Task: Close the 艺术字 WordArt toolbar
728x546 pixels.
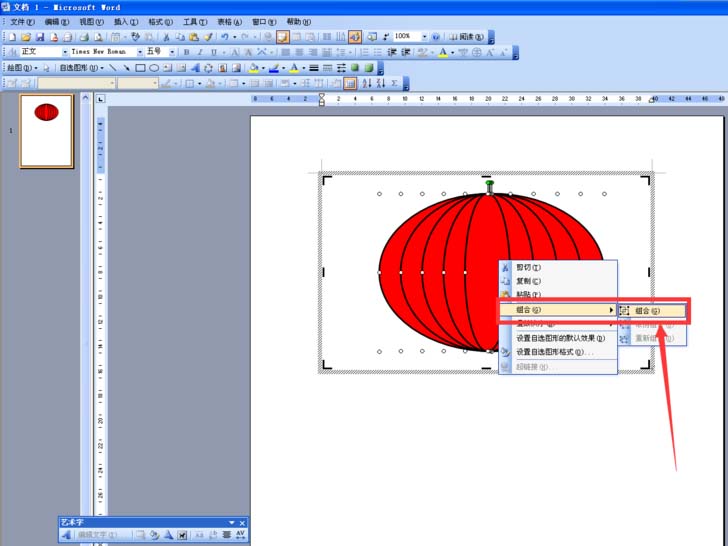Action: [x=242, y=523]
